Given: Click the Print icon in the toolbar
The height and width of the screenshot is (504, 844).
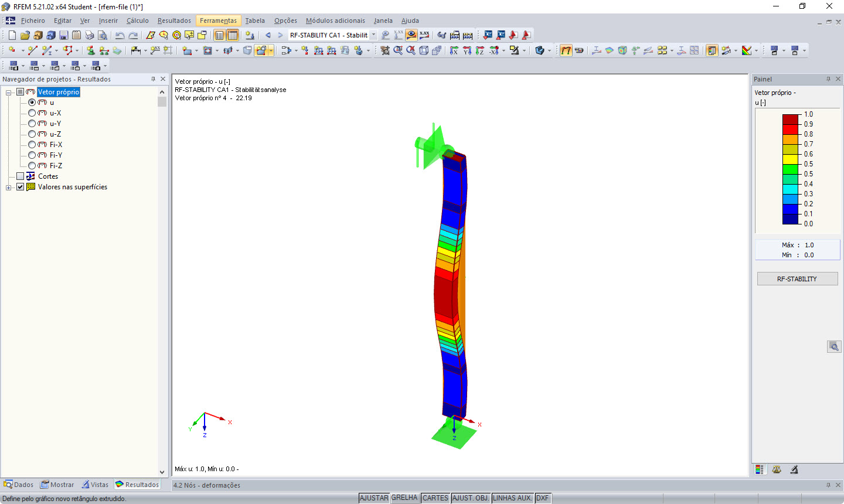Looking at the screenshot, I should (90, 35).
